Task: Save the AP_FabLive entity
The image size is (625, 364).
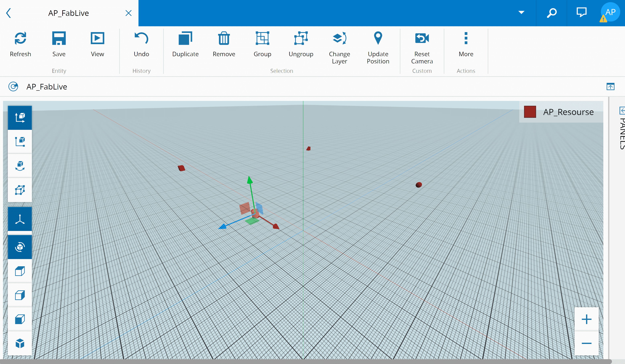Action: click(x=59, y=39)
